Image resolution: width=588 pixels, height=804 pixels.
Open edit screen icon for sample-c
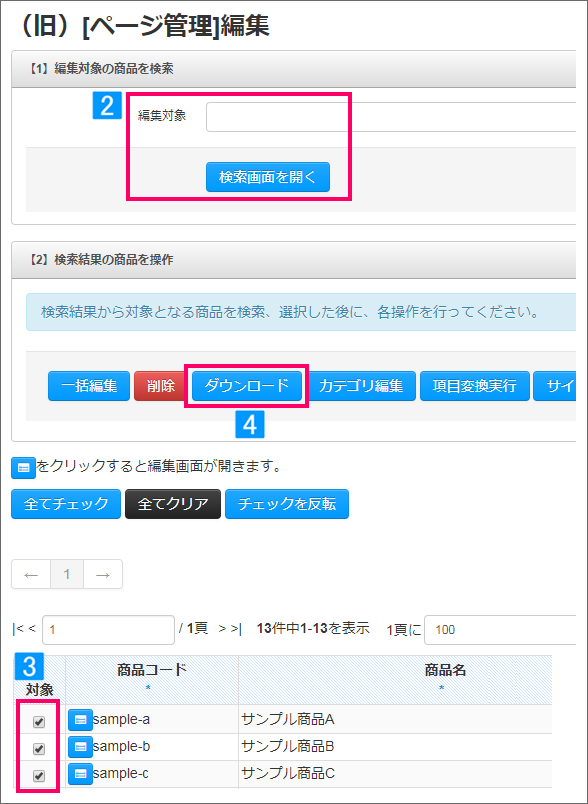click(x=80, y=774)
